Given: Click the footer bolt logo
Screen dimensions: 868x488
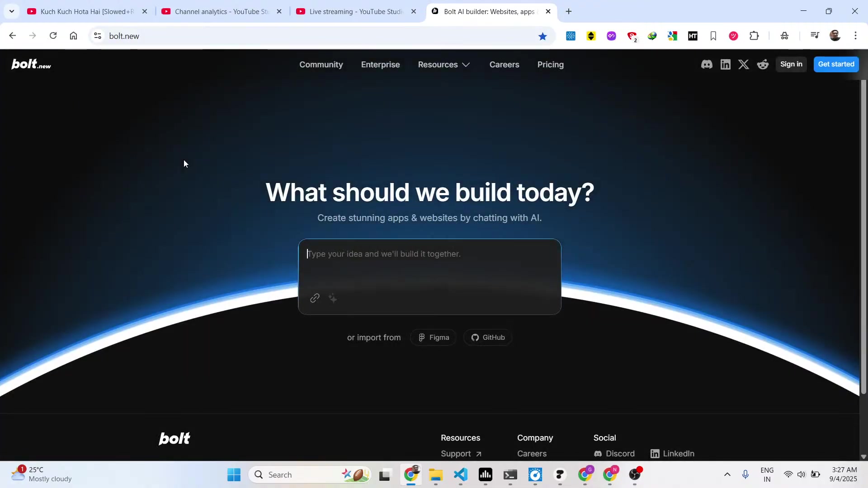Looking at the screenshot, I should [x=174, y=438].
